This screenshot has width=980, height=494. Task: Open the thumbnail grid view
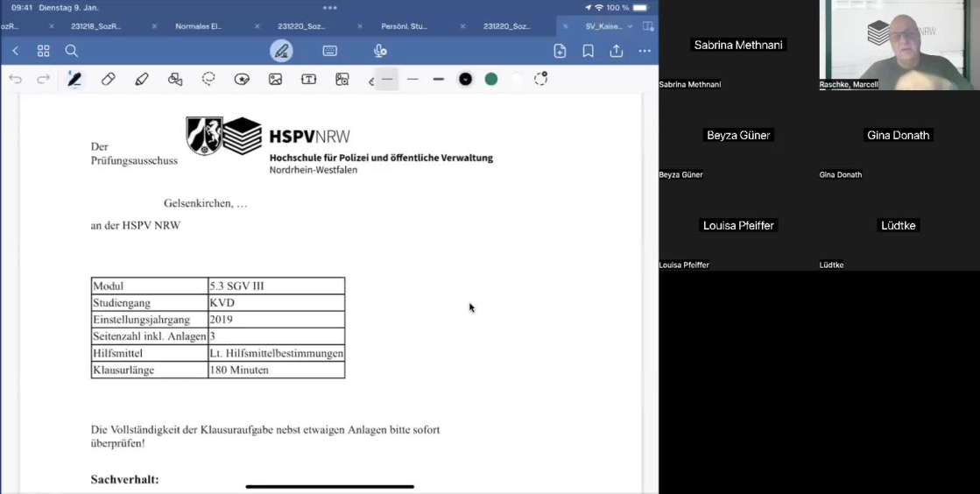[x=43, y=52]
